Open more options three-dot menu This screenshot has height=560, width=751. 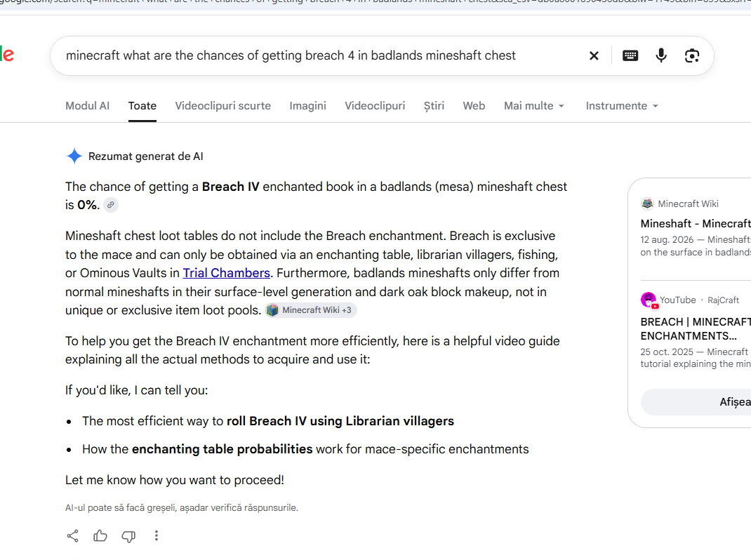(156, 535)
